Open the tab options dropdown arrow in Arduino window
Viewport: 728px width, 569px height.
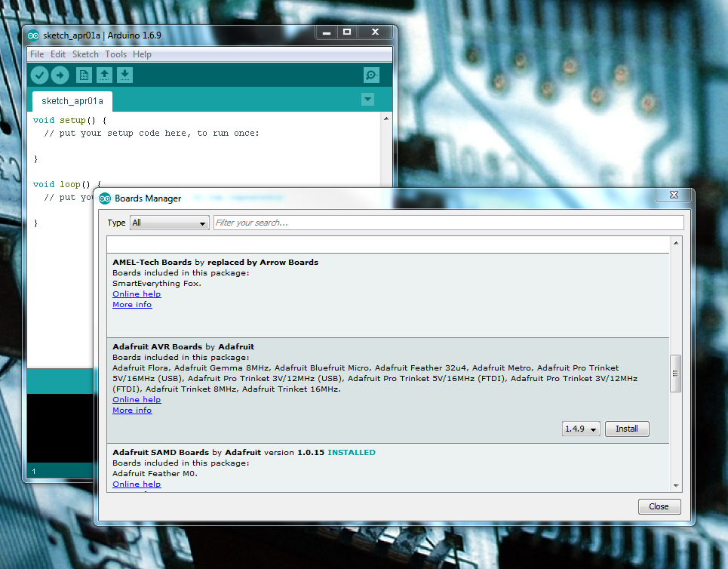click(367, 100)
